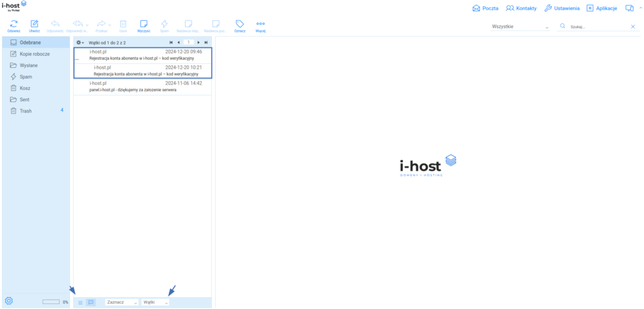
Task: Open folder settings gear at bottom left
Action: (9, 301)
